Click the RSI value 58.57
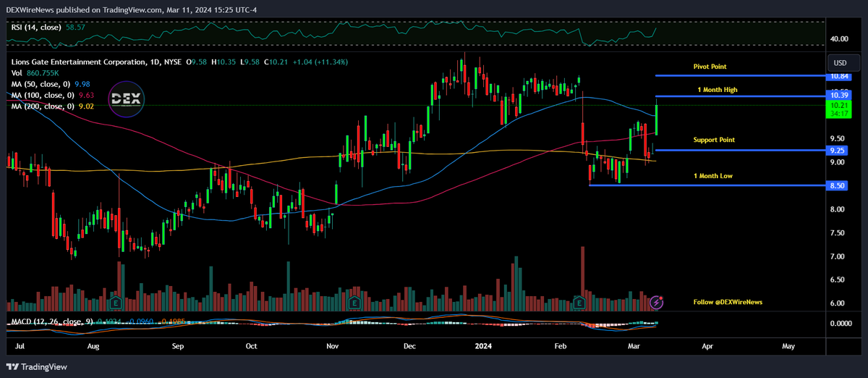This screenshot has height=378, width=868. tap(76, 26)
